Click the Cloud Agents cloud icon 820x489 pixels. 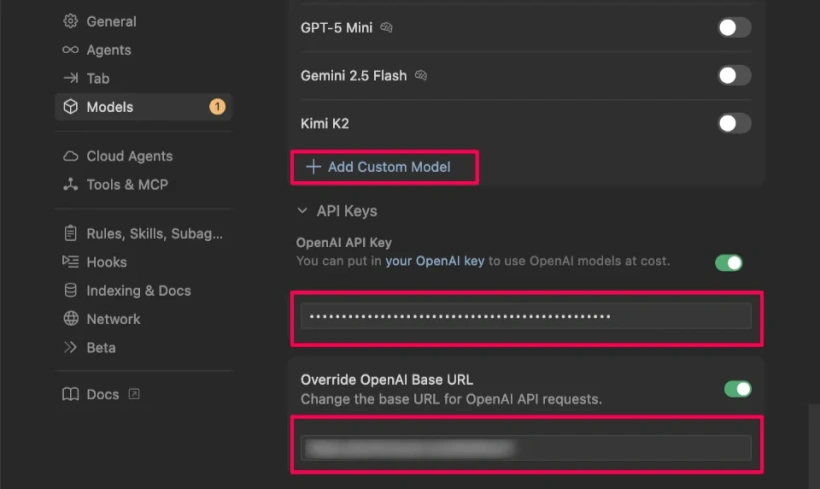click(70, 156)
